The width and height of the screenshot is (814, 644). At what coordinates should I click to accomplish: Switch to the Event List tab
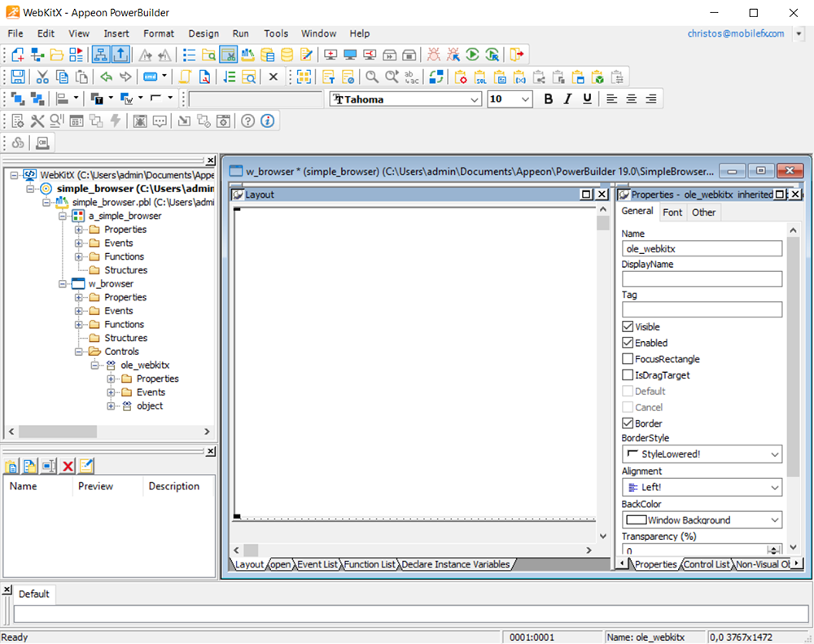coord(317,564)
